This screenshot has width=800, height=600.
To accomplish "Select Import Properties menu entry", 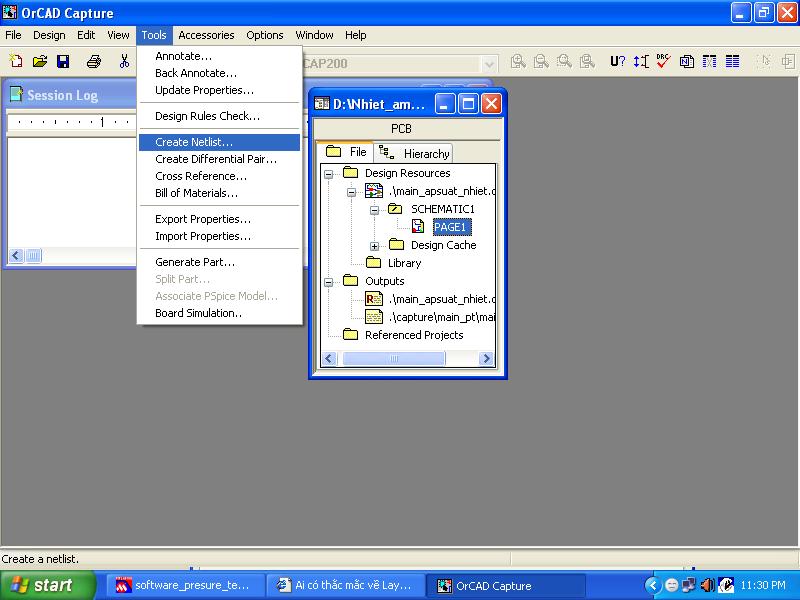I will 219,236.
